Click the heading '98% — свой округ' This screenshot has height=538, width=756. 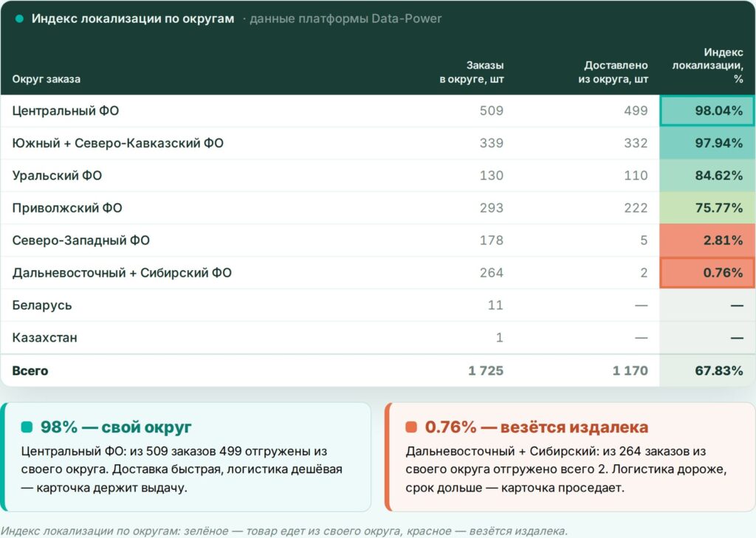point(116,427)
